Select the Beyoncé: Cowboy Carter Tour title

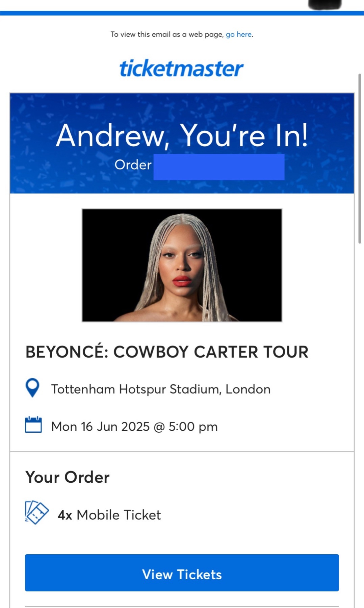click(x=167, y=352)
